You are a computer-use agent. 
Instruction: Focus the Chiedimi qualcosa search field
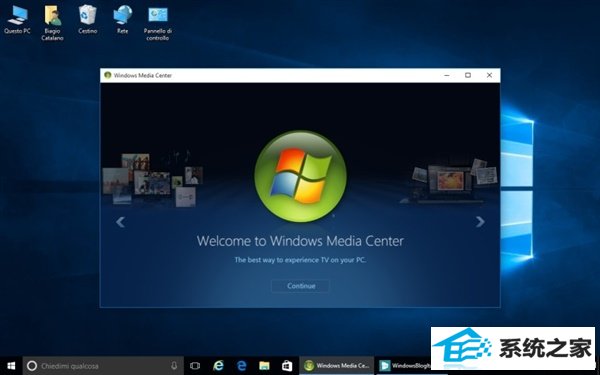tap(103, 366)
